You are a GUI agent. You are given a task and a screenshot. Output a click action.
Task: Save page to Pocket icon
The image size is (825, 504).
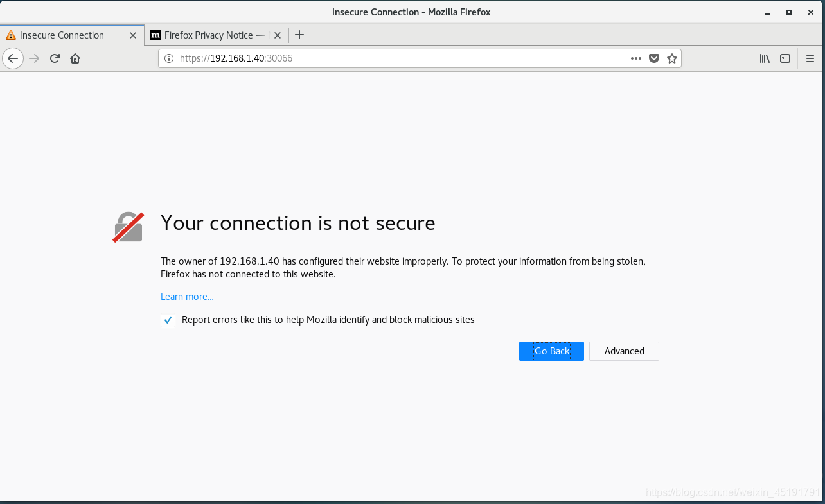click(654, 58)
